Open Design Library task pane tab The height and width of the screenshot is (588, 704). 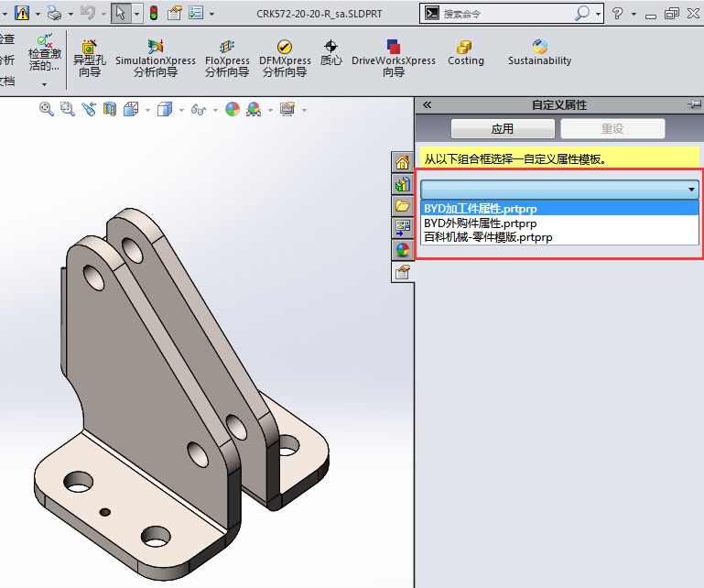(402, 184)
